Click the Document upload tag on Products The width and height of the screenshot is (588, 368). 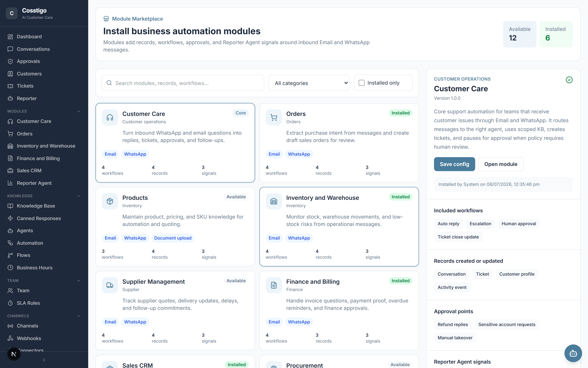(173, 238)
